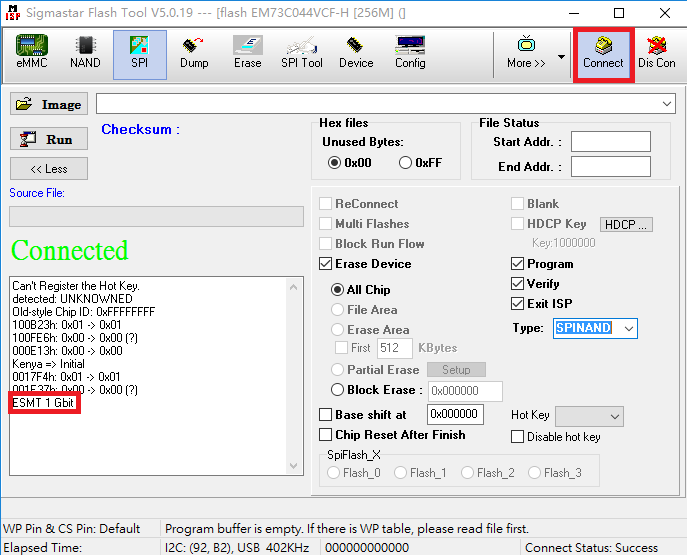Click 'I2C: (92, B2), USB 402KHz' status
The image size is (687, 555).
tap(237, 548)
